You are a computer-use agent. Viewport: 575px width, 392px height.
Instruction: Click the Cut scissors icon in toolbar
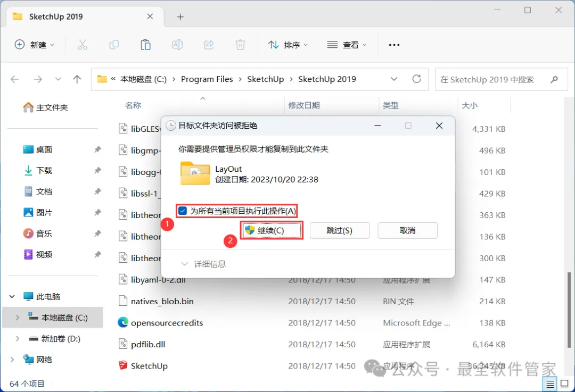(x=83, y=45)
